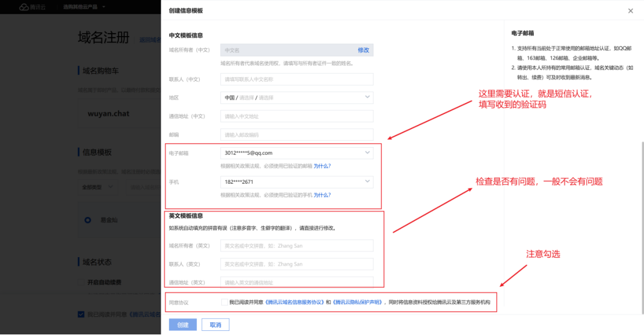Close the 创建信息模板 dialog

631,11
